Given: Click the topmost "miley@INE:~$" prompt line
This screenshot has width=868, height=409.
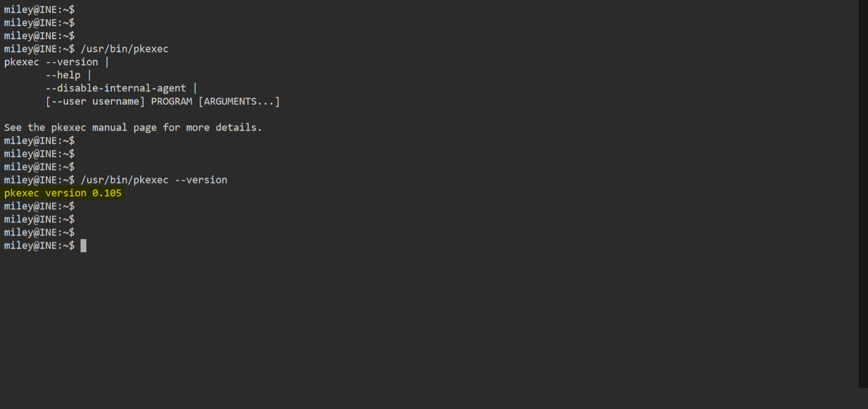Looking at the screenshot, I should (x=39, y=9).
